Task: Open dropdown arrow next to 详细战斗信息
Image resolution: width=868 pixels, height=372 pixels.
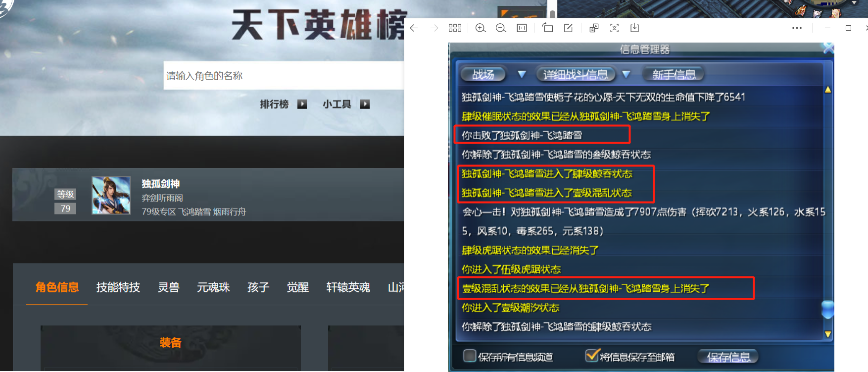Action: click(x=626, y=74)
